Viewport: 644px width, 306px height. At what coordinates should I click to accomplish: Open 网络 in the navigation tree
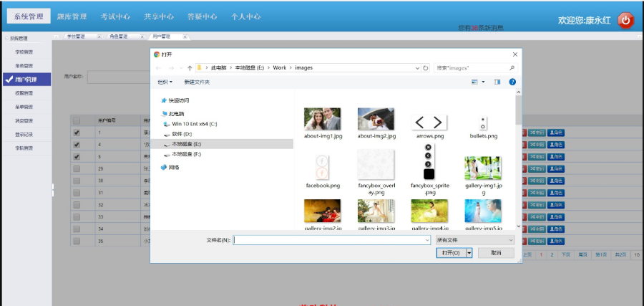coord(170,168)
